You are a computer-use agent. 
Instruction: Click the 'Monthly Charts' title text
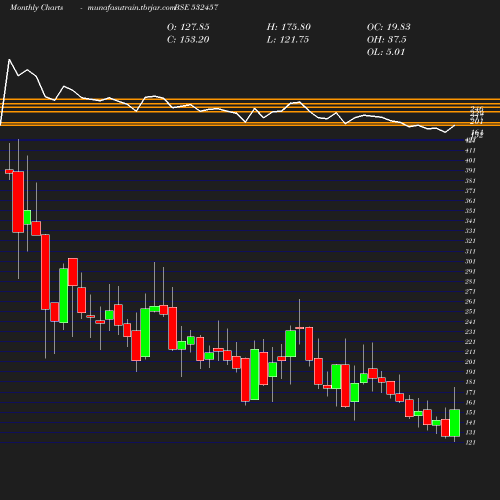[36, 7]
